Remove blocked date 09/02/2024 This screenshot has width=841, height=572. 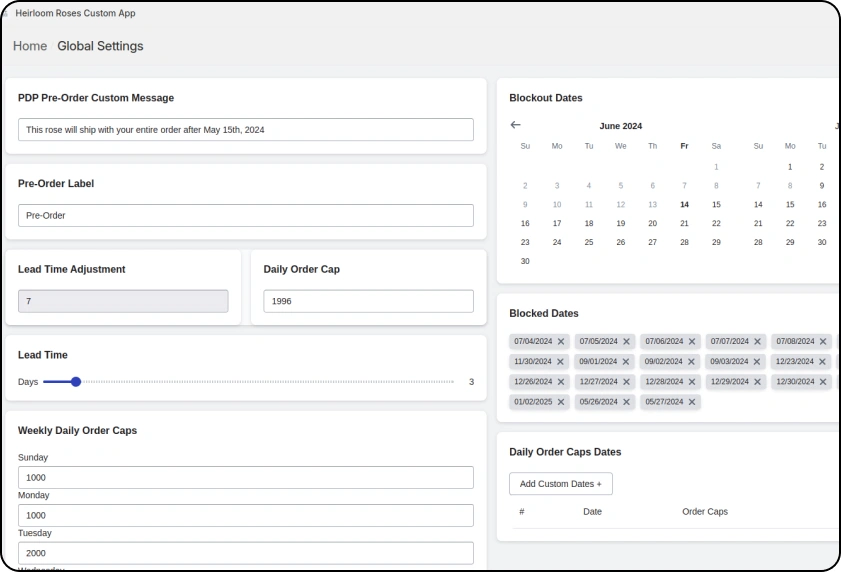tap(691, 362)
